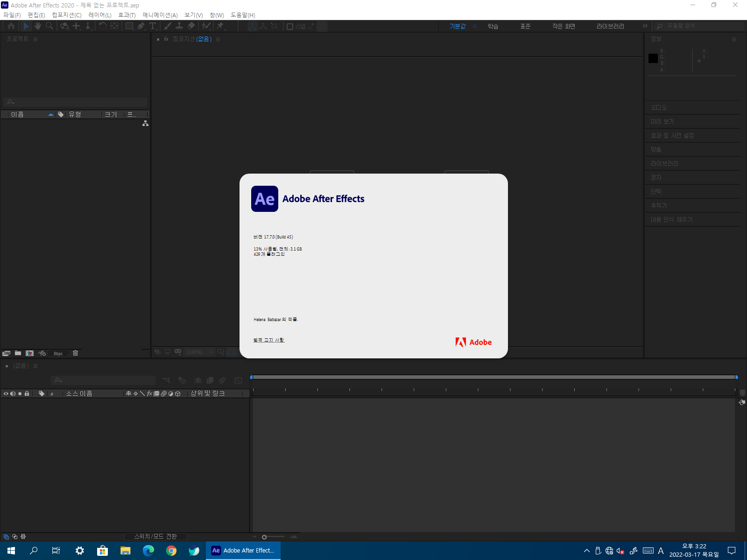Select the Orbit camera tool
747x560 pixels.
pos(64,26)
